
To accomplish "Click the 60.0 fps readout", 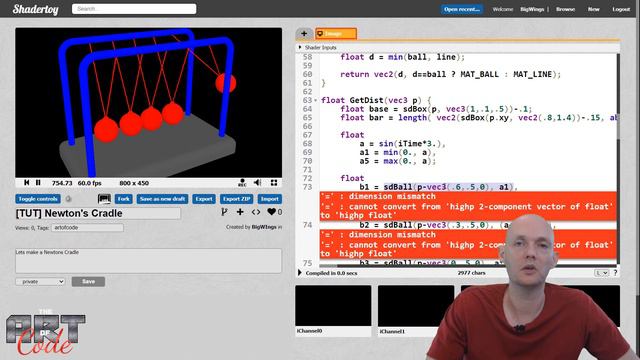I will click(x=89, y=183).
